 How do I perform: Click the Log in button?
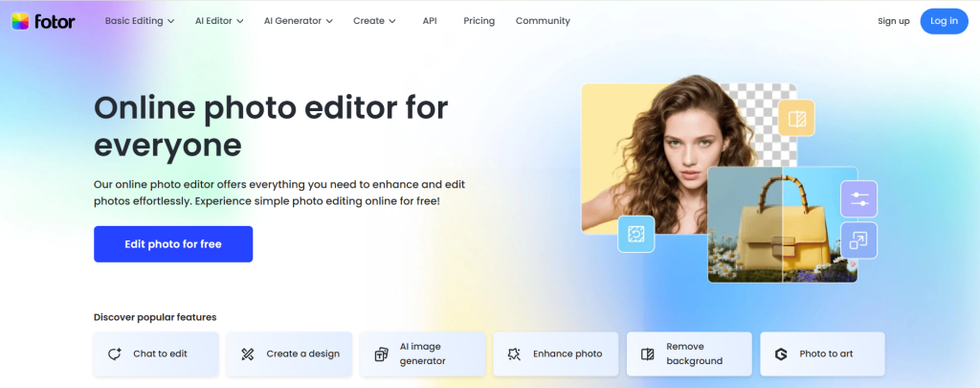(944, 21)
